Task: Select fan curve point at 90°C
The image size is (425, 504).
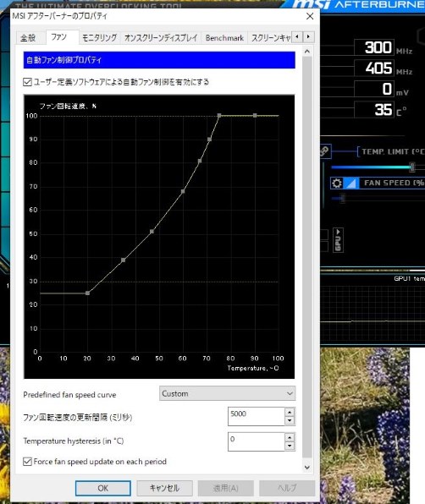Action: pos(255,115)
